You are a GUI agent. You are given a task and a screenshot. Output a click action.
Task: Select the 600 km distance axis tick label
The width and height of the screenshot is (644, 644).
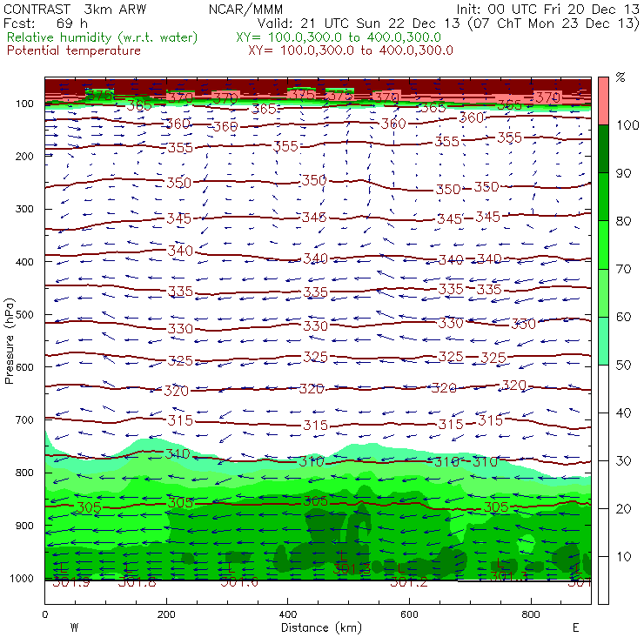(x=409, y=614)
